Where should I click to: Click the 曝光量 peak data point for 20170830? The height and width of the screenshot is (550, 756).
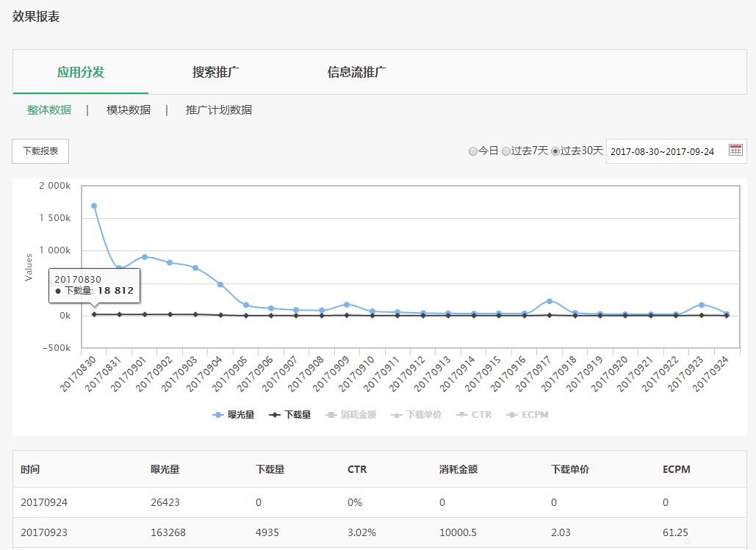tap(93, 206)
